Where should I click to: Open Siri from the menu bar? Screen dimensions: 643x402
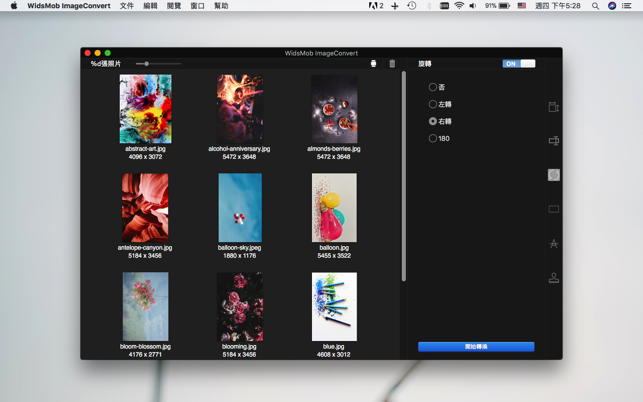point(612,6)
